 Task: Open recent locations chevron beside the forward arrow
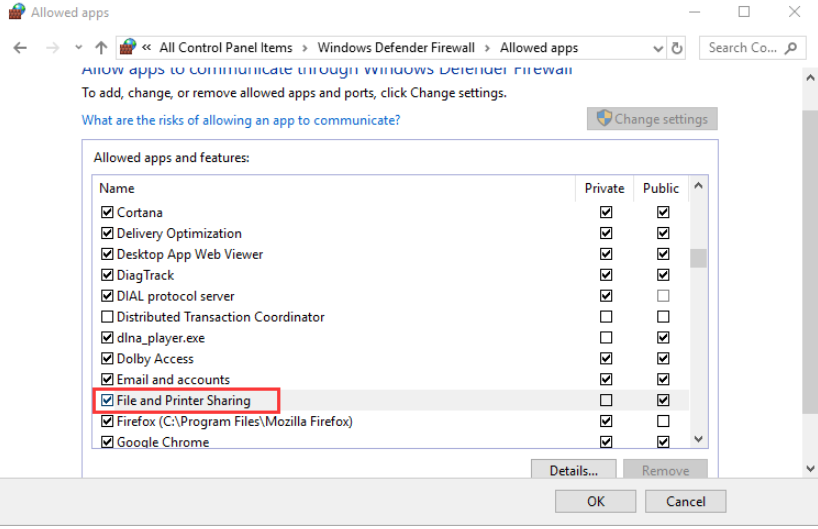coord(78,48)
